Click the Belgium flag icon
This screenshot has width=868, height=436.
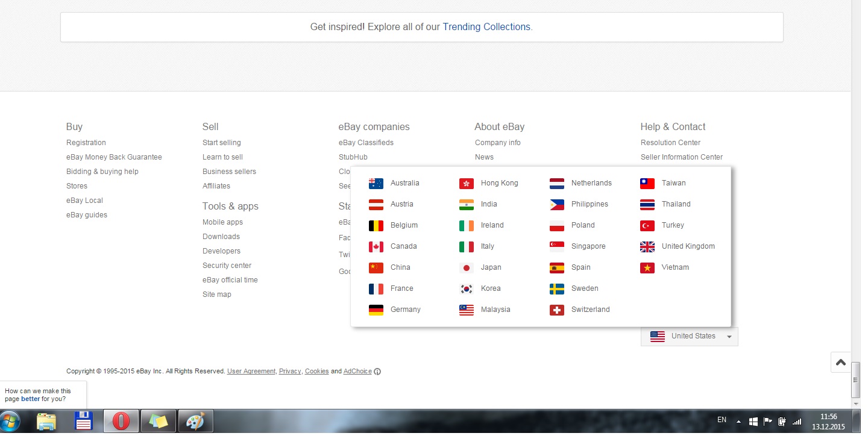[376, 225]
